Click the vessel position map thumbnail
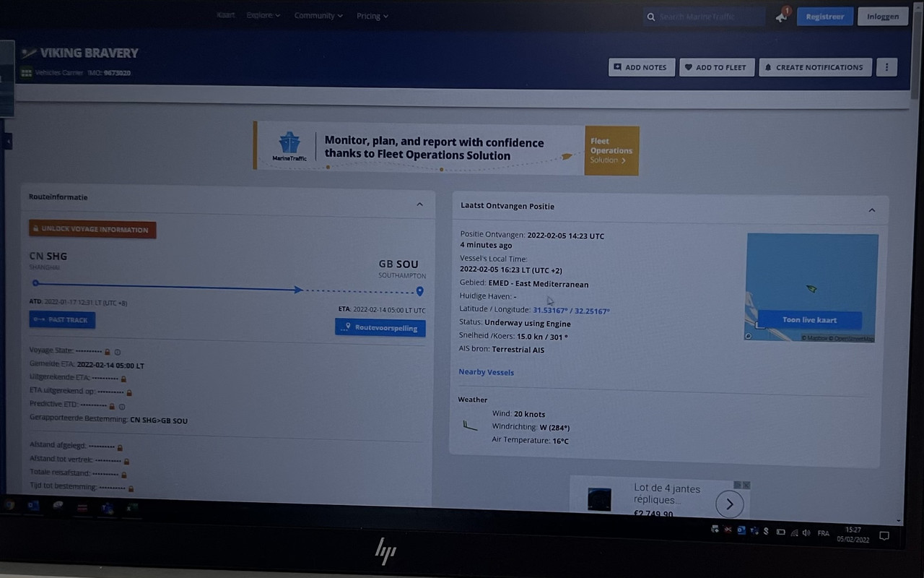 811,287
